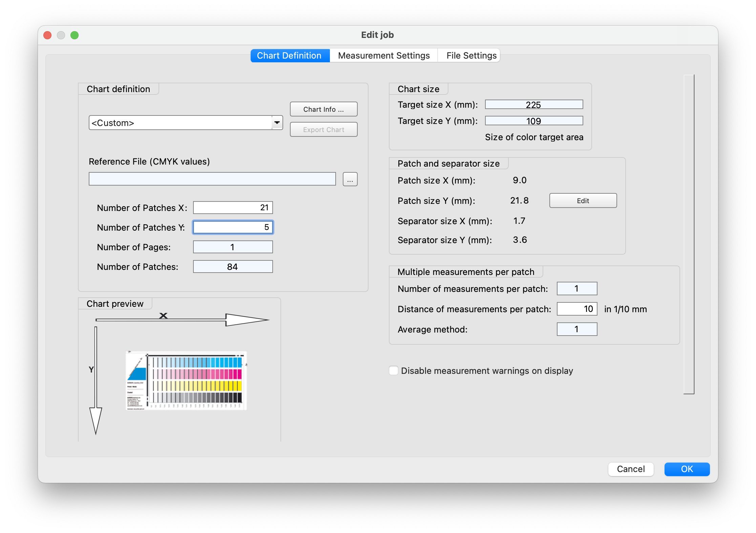Click the Distance of measurements per patch field
The height and width of the screenshot is (533, 756).
576,309
